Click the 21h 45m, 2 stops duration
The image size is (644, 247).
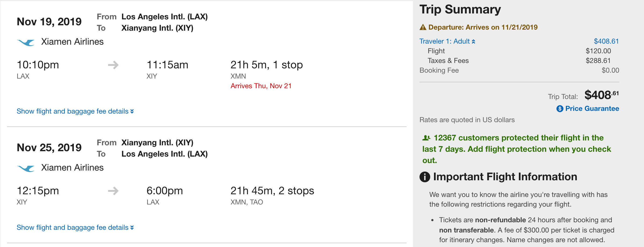272,191
